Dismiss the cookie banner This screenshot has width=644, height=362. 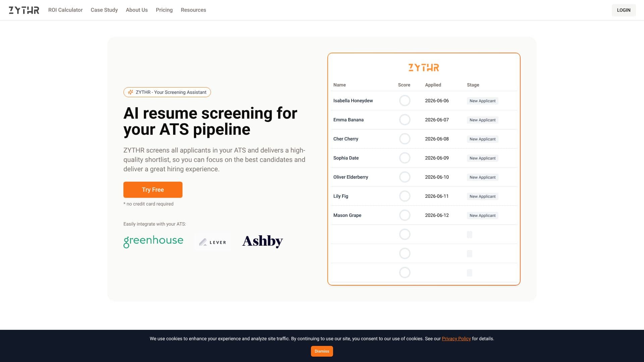pos(322,351)
